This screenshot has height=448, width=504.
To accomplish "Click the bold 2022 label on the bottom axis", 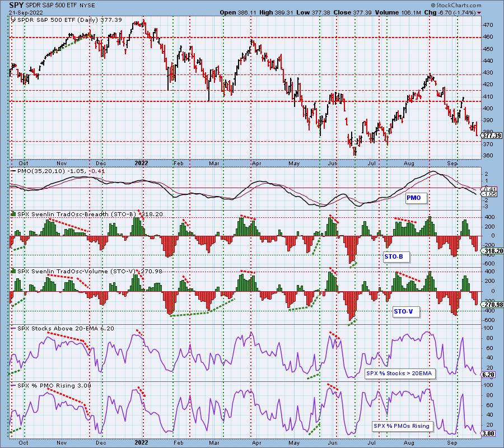I will click(x=141, y=442).
